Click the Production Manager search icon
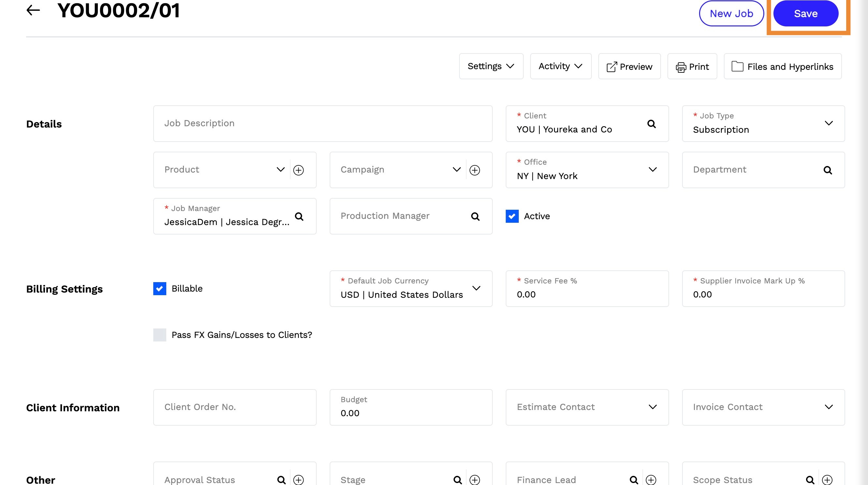The image size is (868, 485). pyautogui.click(x=475, y=216)
